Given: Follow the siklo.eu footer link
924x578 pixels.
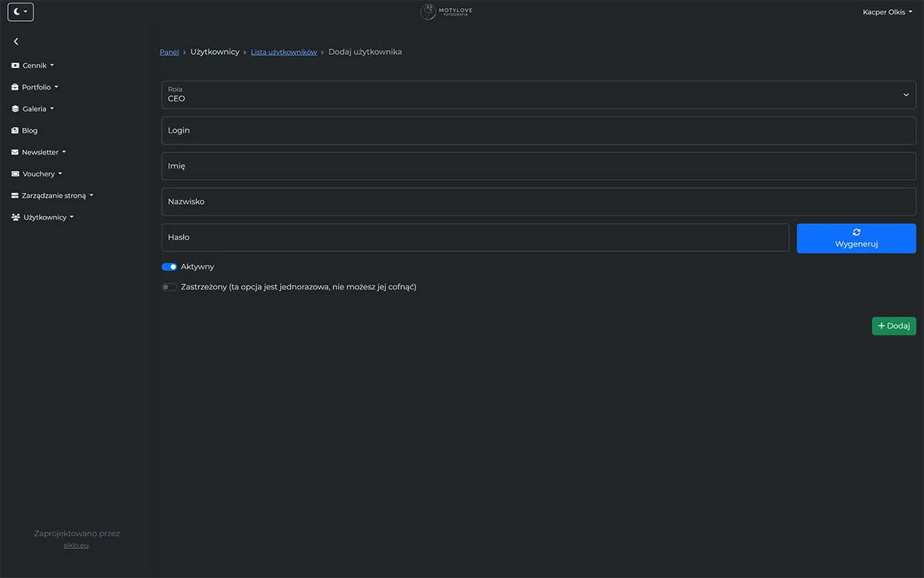Looking at the screenshot, I should pos(76,545).
